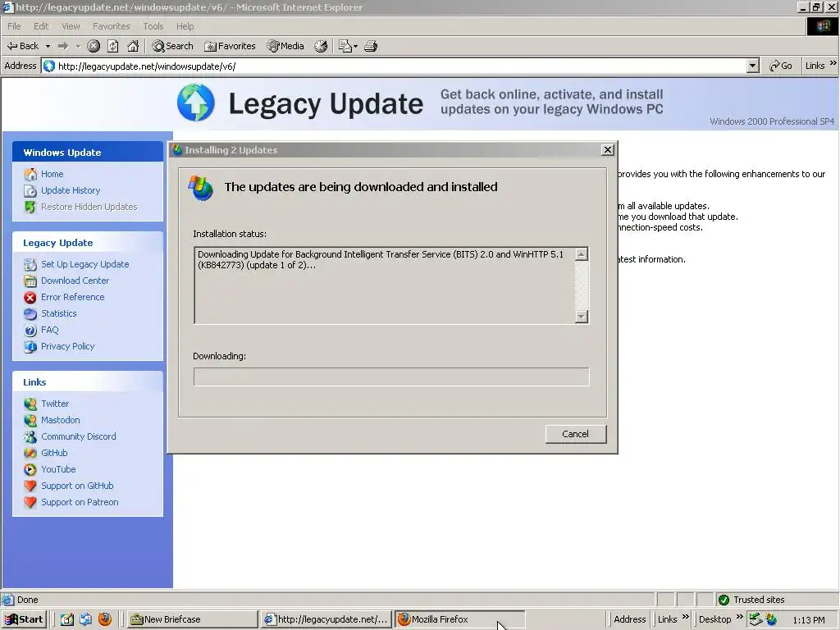
Task: Open the View menu
Action: point(71,26)
